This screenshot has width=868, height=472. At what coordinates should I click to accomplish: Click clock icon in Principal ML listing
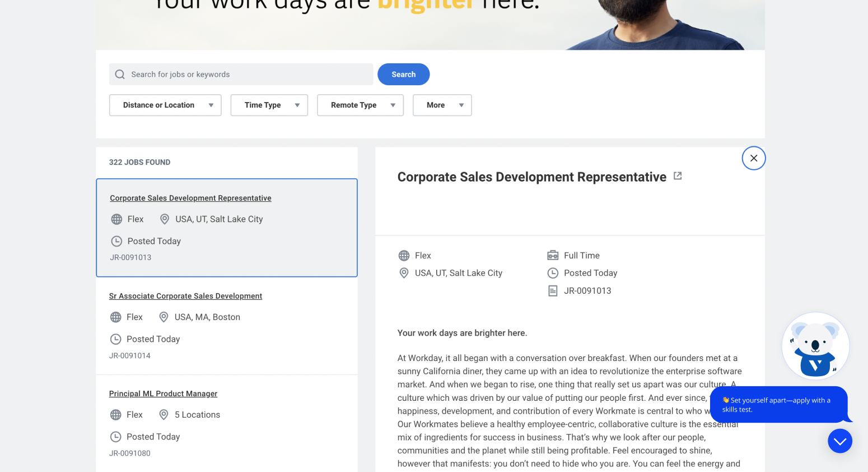[x=116, y=437]
